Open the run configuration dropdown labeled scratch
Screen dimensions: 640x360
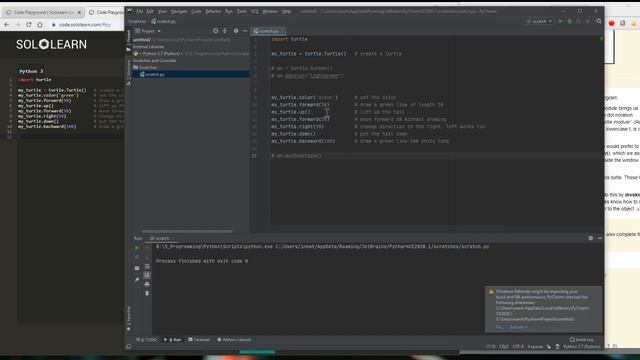[539, 21]
